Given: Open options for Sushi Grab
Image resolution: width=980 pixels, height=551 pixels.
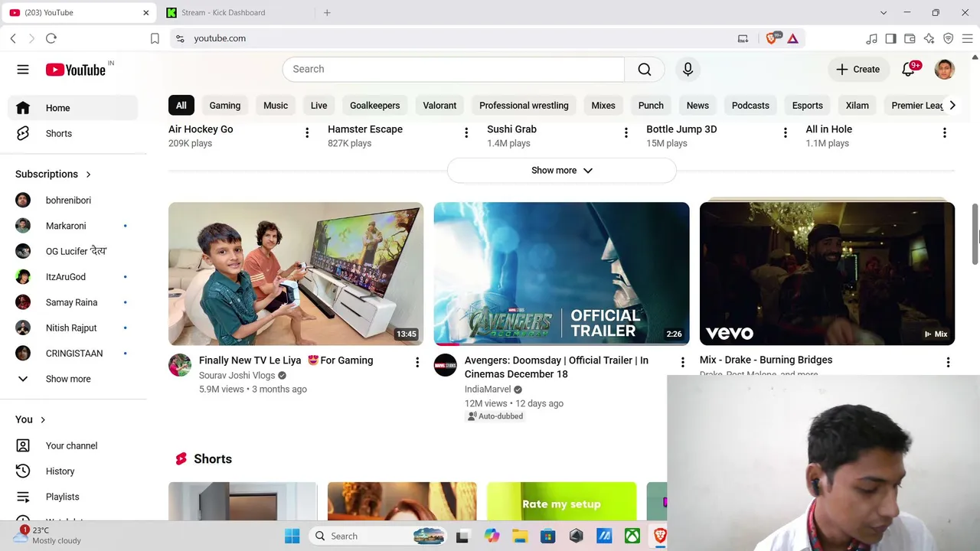Looking at the screenshot, I should [626, 133].
